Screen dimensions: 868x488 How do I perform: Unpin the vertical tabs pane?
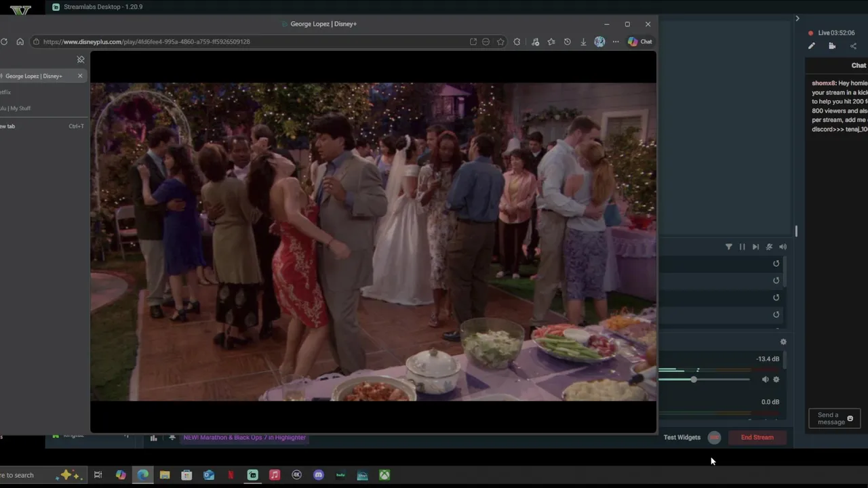pos(81,60)
